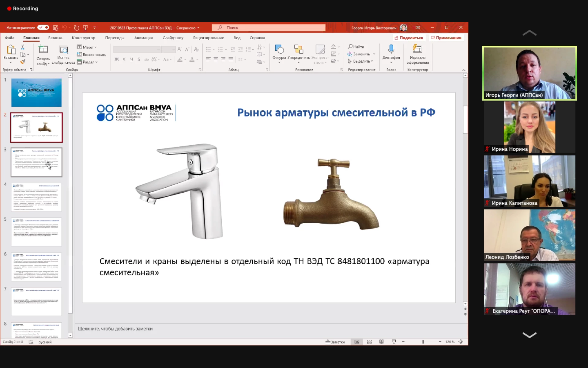Screen dimensions: 588x368
Task: Click the Format Painter brush icon
Action: (22, 62)
